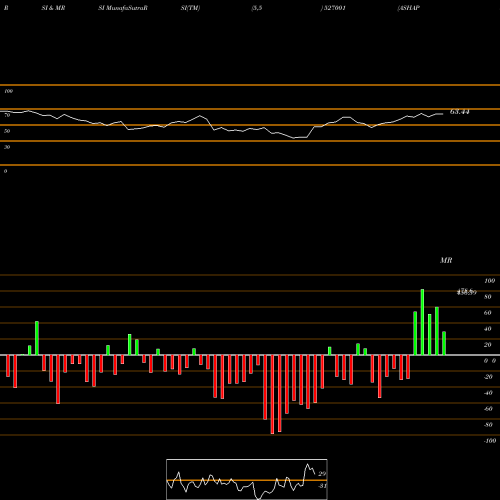Click the 70 level label on RSI axis

(7, 115)
